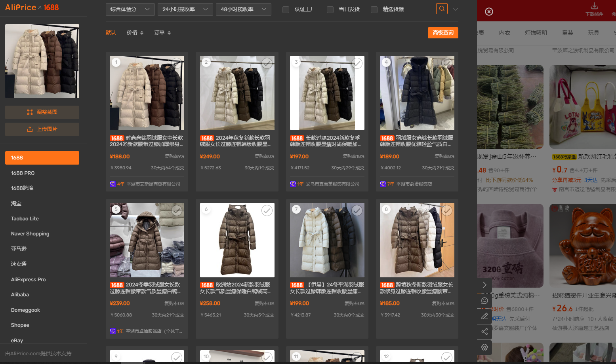
Task: Select 亚马逊 in the sidebar
Action: click(x=42, y=249)
